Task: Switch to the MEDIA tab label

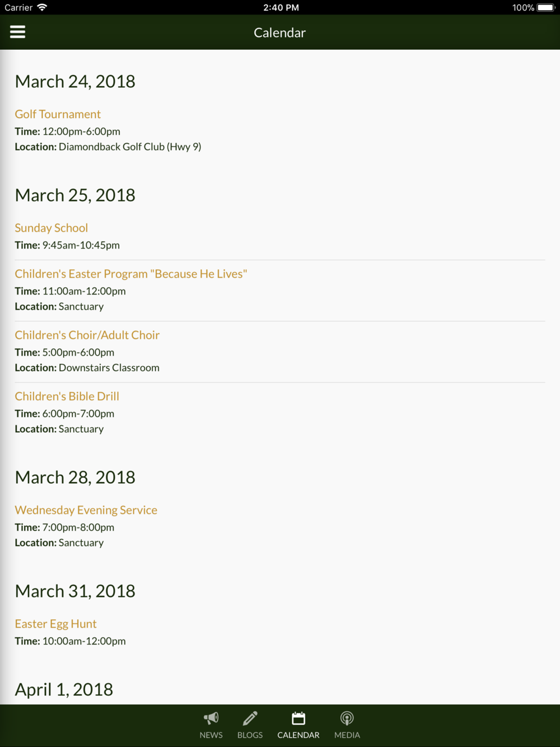Action: [347, 735]
